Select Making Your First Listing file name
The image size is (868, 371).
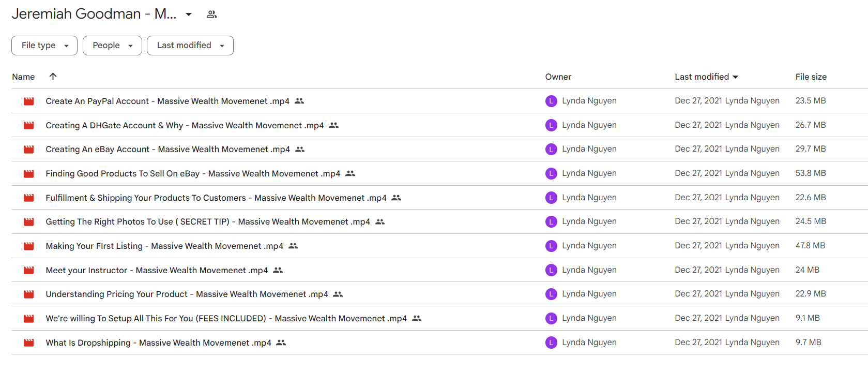(164, 246)
